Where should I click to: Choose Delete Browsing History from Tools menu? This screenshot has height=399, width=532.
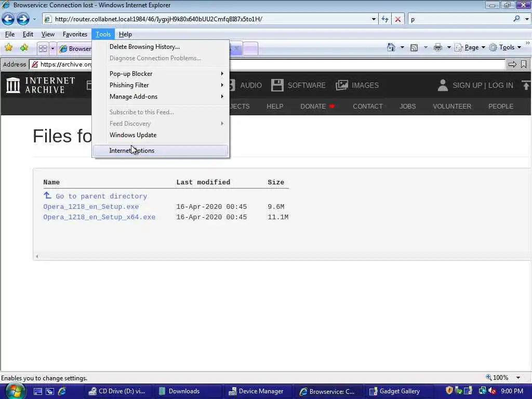161,47
